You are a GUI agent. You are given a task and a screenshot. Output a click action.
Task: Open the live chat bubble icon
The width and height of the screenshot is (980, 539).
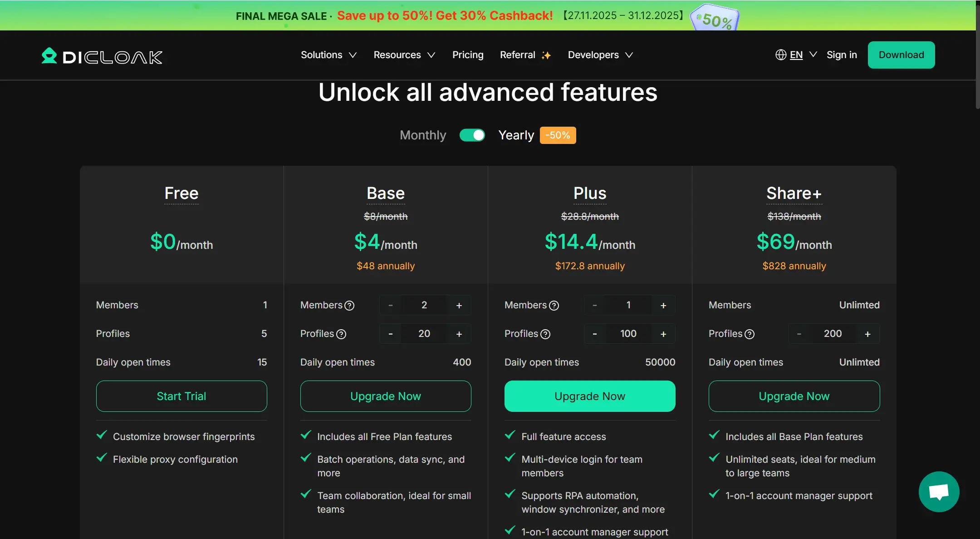(x=939, y=491)
